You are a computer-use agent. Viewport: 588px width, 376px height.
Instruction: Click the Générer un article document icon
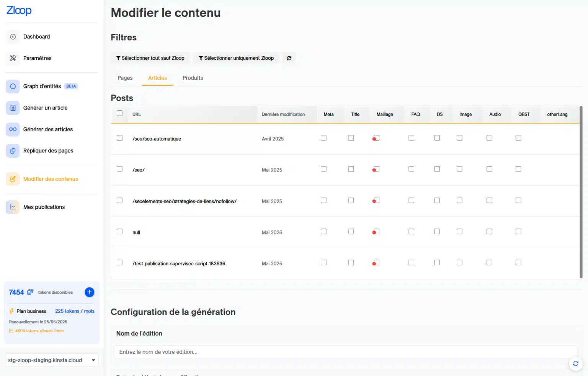pyautogui.click(x=13, y=108)
